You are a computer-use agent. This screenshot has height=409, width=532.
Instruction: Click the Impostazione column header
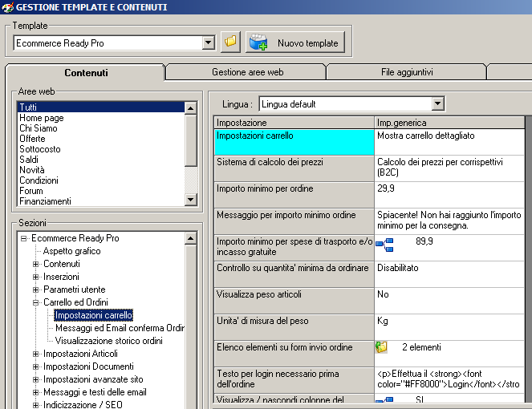click(294, 123)
